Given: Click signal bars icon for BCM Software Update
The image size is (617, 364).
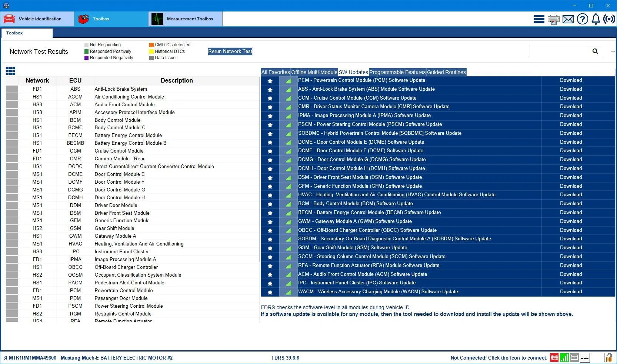Looking at the screenshot, I should click(288, 204).
